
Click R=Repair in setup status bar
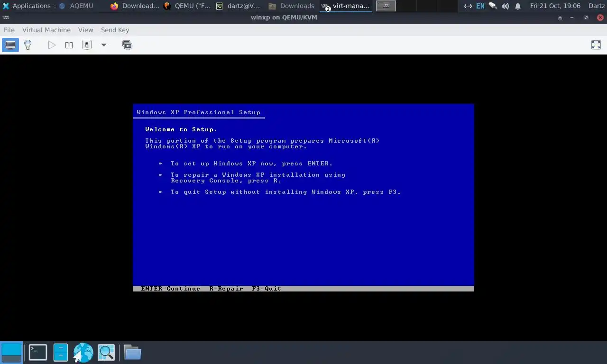pyautogui.click(x=226, y=289)
